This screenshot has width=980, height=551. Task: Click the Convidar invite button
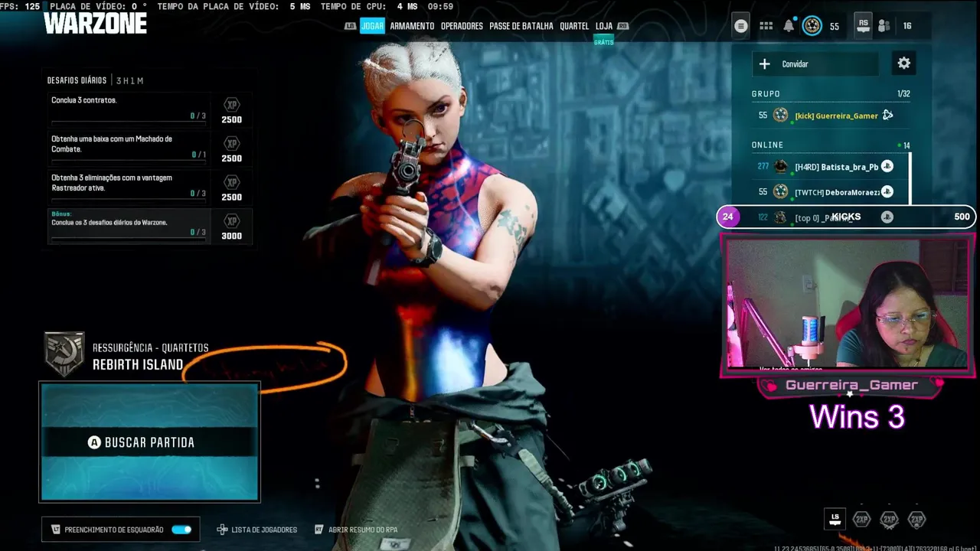815,64
